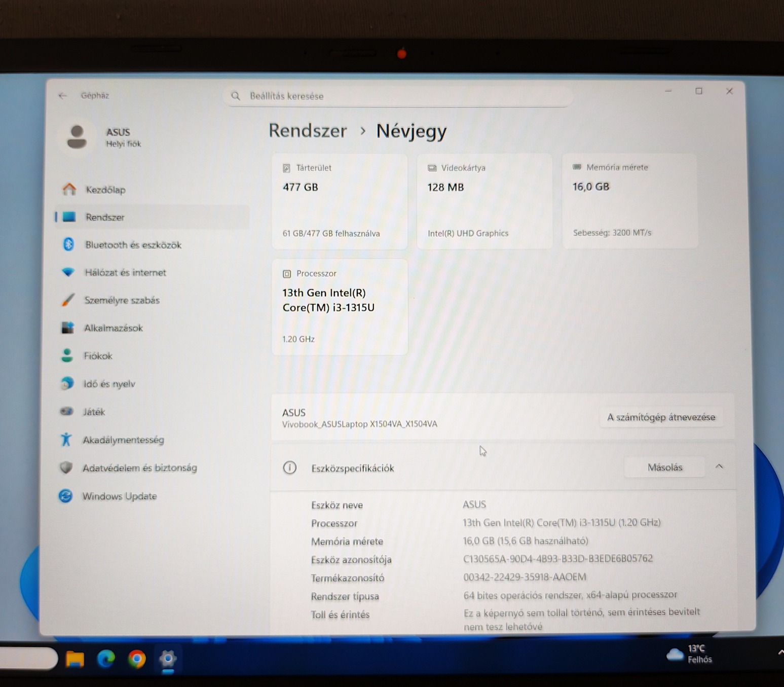Click the Alkalmazások apps icon
The image size is (784, 687).
point(67,328)
